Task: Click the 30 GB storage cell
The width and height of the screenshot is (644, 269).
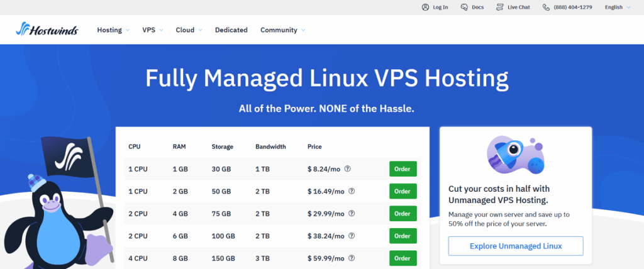Action: (x=221, y=169)
